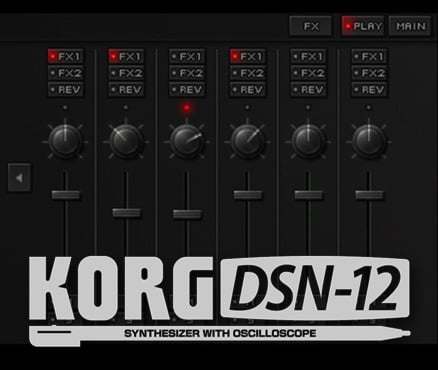Viewport: 438px width, 370px height.
Task: Enable FX2 send on sixth channel
Action: [369, 73]
